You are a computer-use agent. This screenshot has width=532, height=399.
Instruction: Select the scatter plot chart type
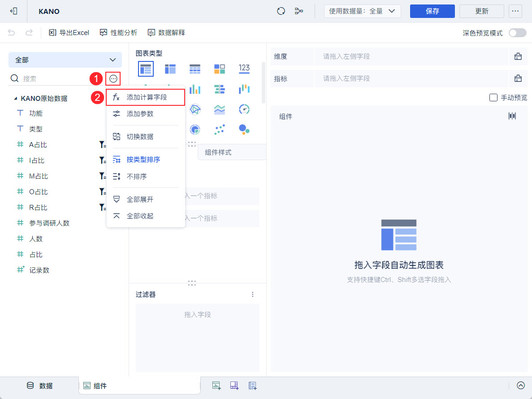click(x=220, y=129)
